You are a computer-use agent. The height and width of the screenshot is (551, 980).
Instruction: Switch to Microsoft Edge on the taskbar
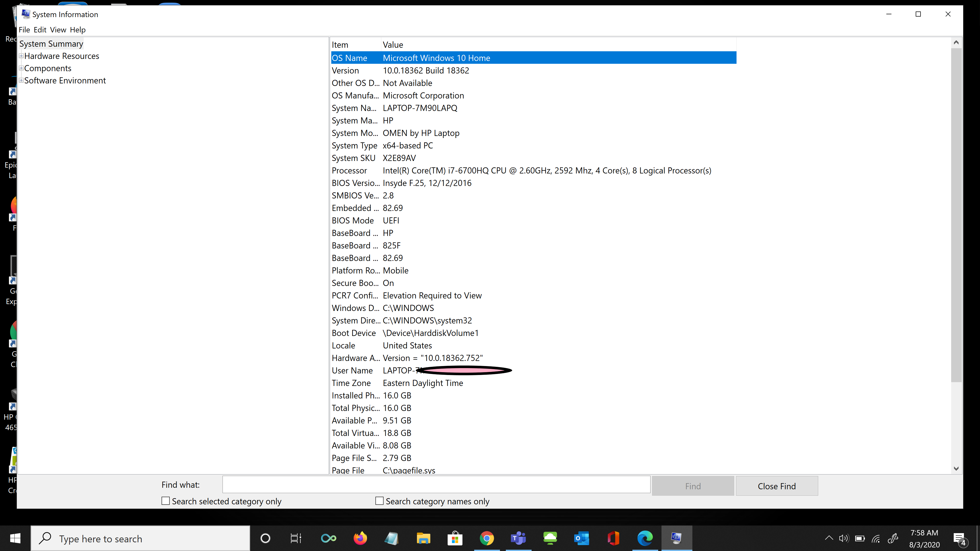coord(645,538)
